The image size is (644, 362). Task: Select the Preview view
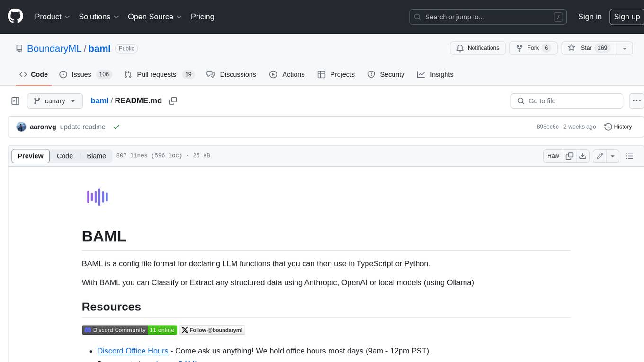coord(31,156)
